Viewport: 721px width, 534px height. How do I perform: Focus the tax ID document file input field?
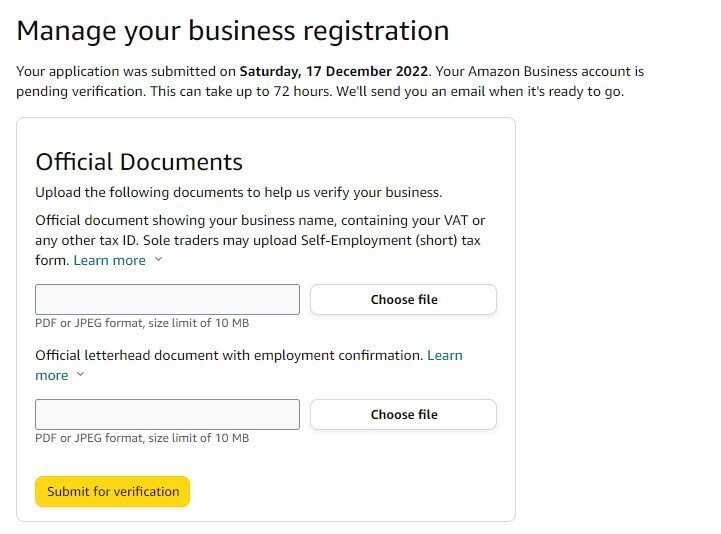tap(167, 299)
